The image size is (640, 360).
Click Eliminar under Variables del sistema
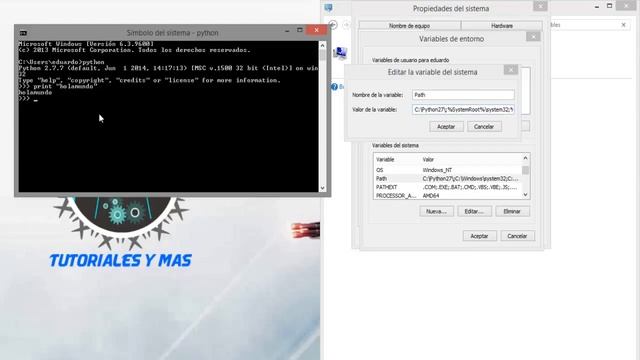point(512,211)
